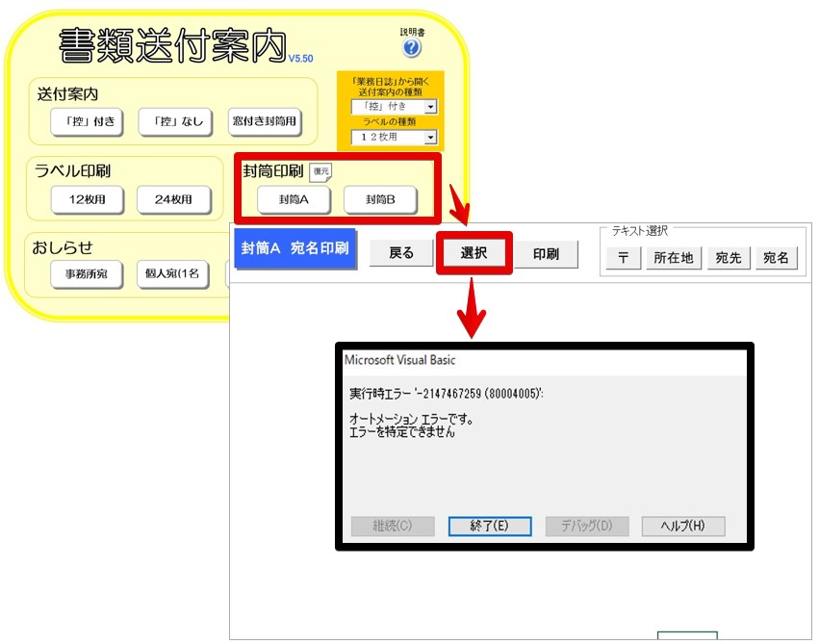Click the 12枚用 label print button
The image size is (819, 644).
coord(88,199)
